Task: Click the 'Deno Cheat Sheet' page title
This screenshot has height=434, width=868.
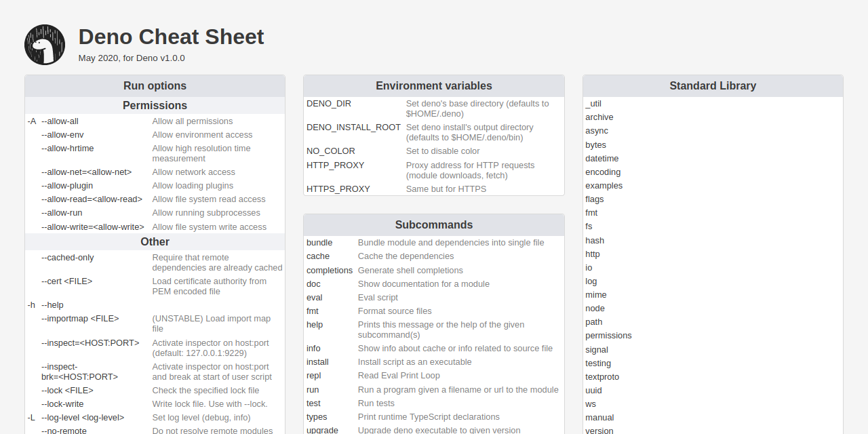Action: (171, 37)
